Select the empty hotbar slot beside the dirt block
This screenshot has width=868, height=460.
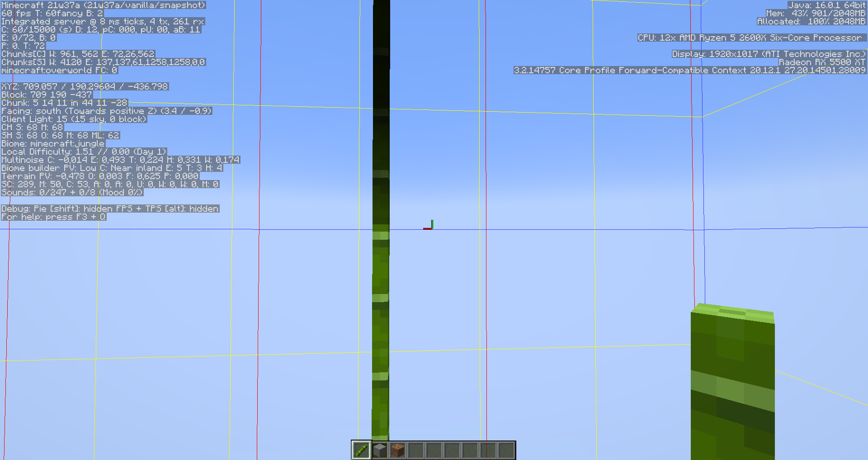[x=416, y=450]
